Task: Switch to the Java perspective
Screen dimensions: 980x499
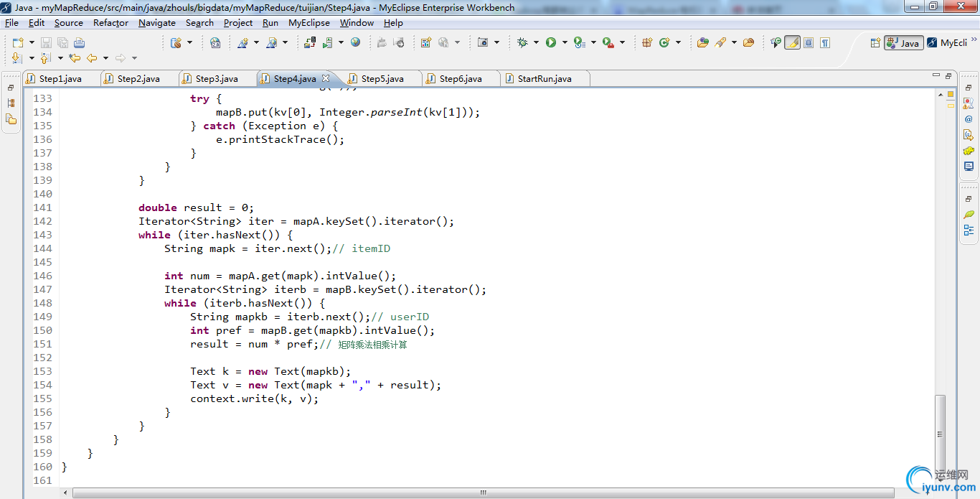Action: 903,43
